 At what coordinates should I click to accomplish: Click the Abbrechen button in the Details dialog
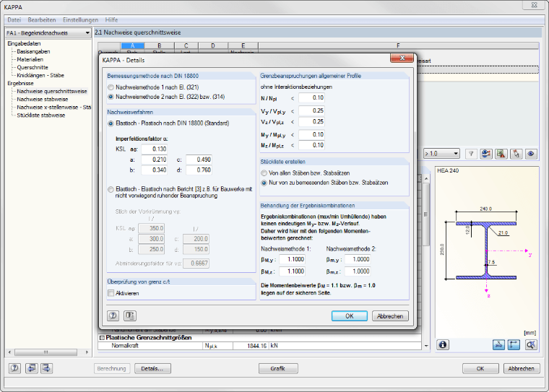pyautogui.click(x=390, y=316)
